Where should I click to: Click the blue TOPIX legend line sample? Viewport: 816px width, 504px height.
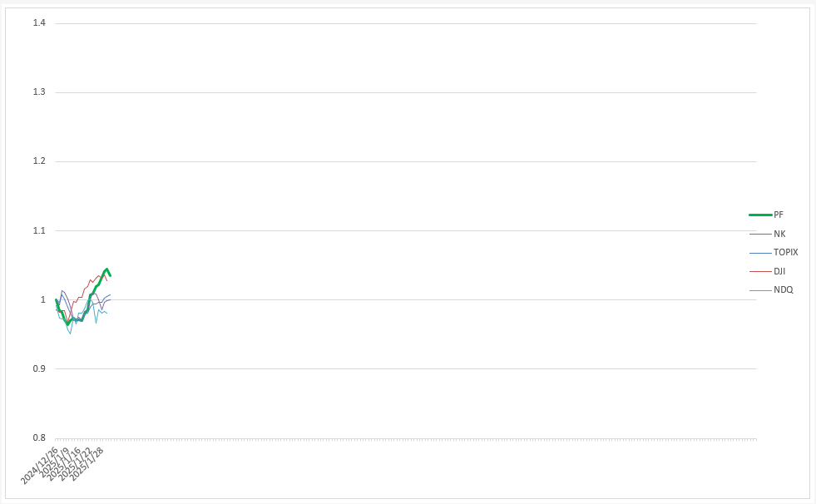tap(760, 253)
